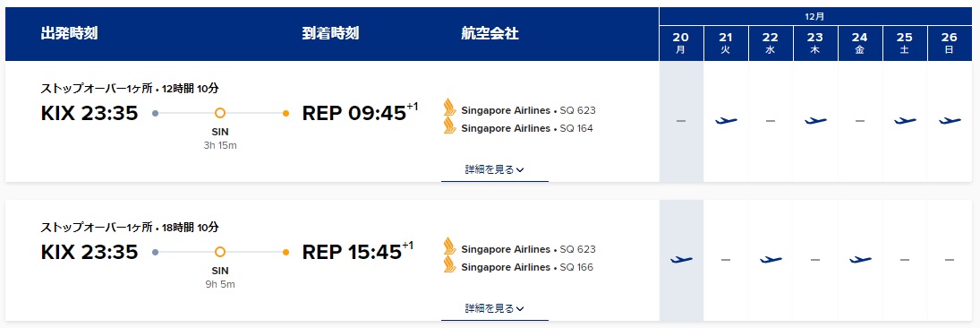Expand 詳細を見る for the 09:45 arrival flight
Image resolution: width=980 pixels, height=328 pixels.
[x=494, y=169]
